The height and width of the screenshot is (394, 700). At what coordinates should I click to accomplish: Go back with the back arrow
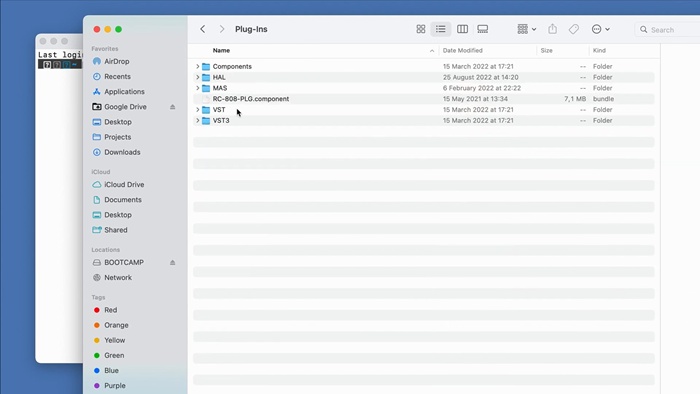203,29
